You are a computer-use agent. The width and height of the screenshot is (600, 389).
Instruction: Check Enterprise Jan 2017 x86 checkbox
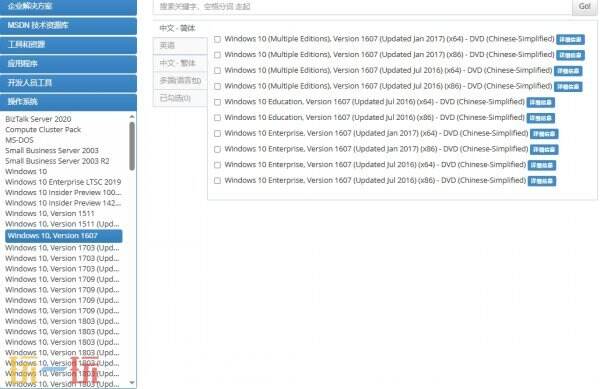217,149
